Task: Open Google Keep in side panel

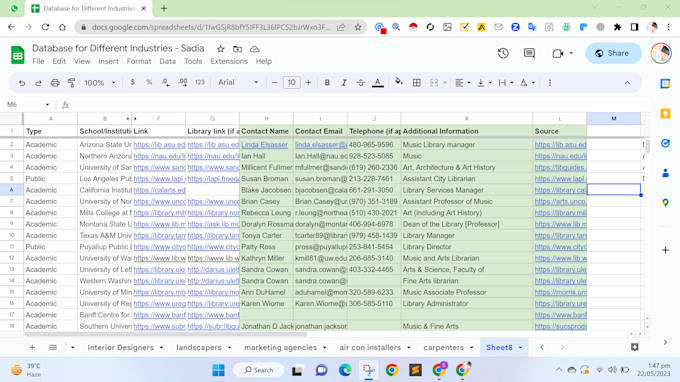Action: [665, 114]
